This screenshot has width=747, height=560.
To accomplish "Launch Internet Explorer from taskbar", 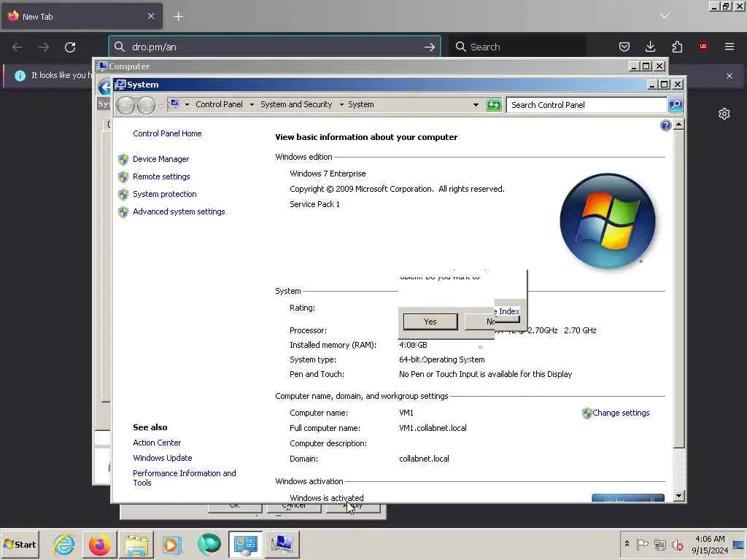I will [x=64, y=544].
